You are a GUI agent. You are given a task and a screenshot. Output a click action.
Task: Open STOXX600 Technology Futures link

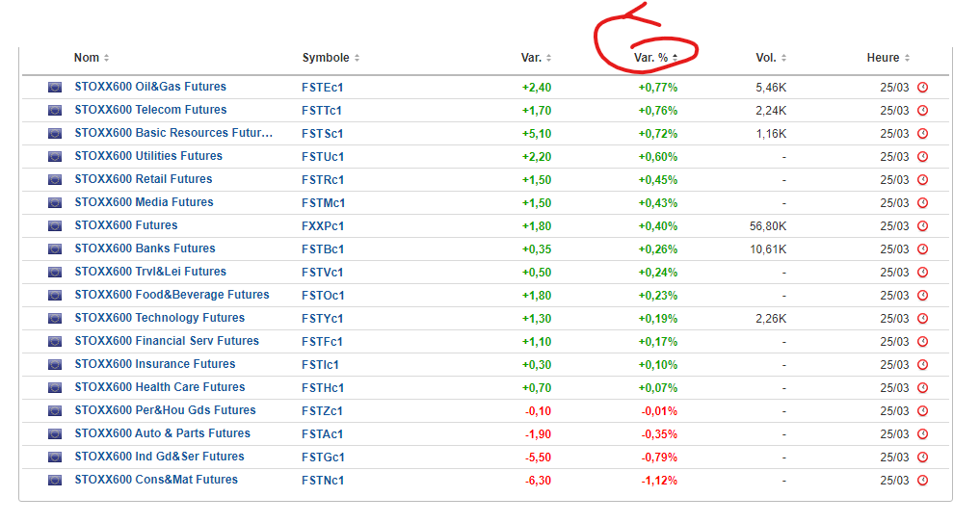159,318
